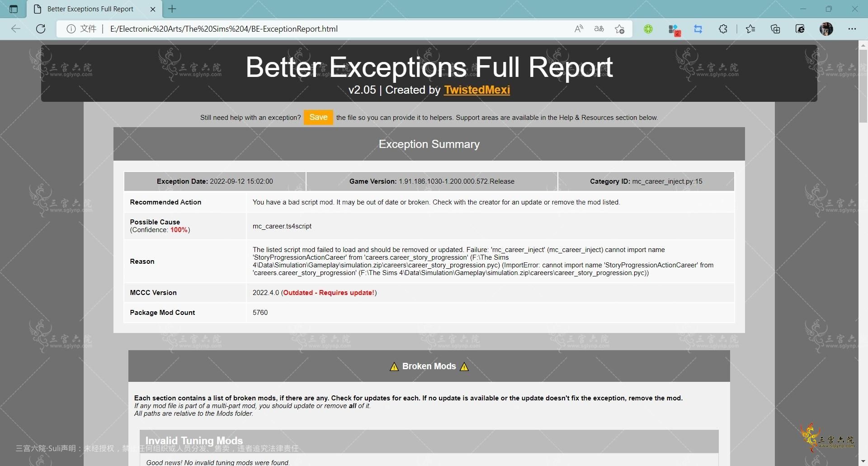Click Package Mod Count value 5760
Viewport: 868px width, 466px height.
[260, 313]
